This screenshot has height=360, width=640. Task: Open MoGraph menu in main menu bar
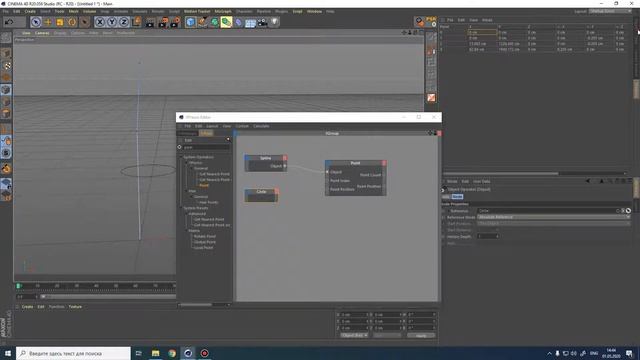(223, 11)
